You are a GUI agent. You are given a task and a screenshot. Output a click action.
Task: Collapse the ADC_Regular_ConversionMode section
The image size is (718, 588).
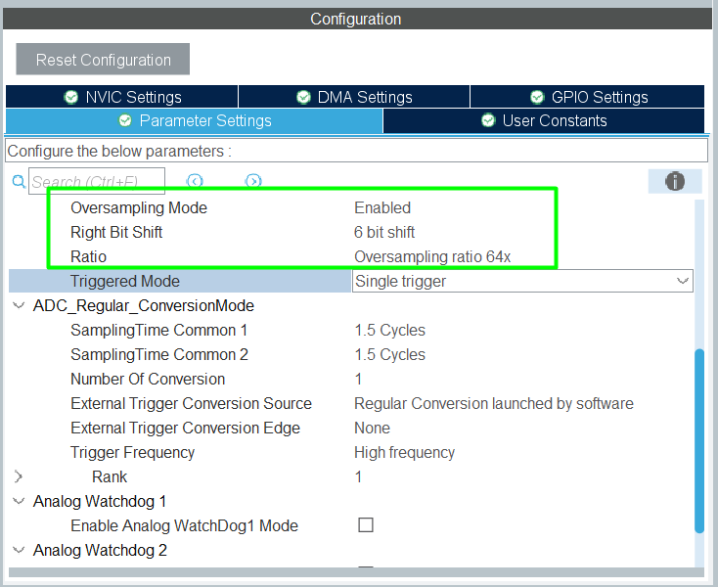pos(19,305)
